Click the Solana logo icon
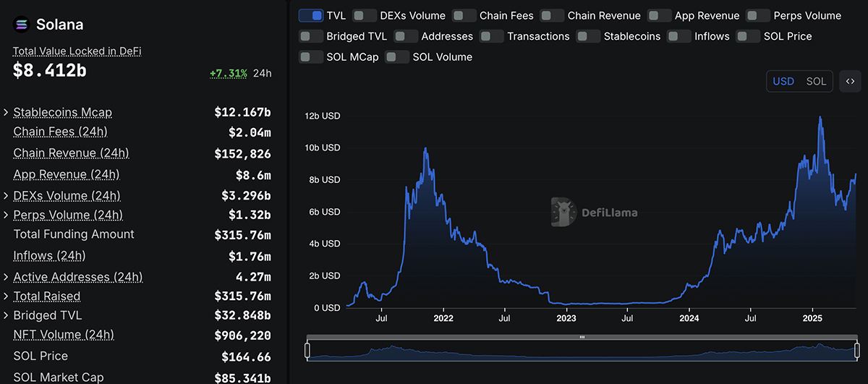This screenshot has width=868, height=384. [x=21, y=24]
